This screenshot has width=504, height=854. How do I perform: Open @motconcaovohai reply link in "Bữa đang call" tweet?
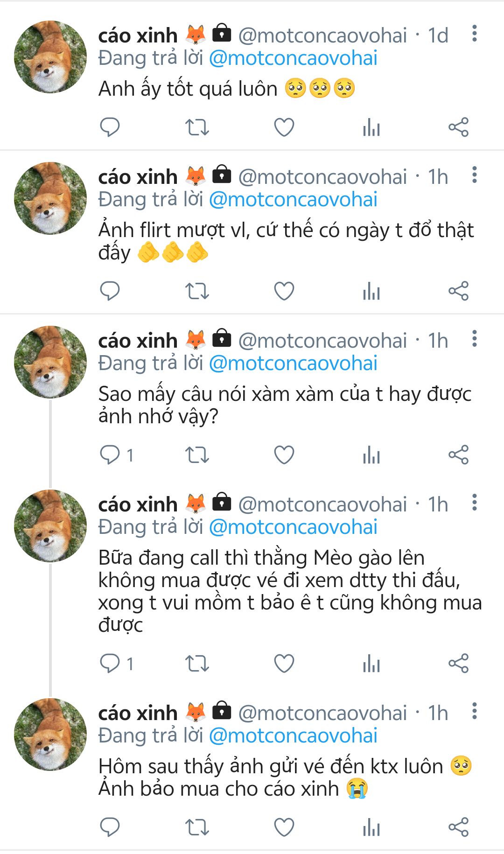pos(293,527)
